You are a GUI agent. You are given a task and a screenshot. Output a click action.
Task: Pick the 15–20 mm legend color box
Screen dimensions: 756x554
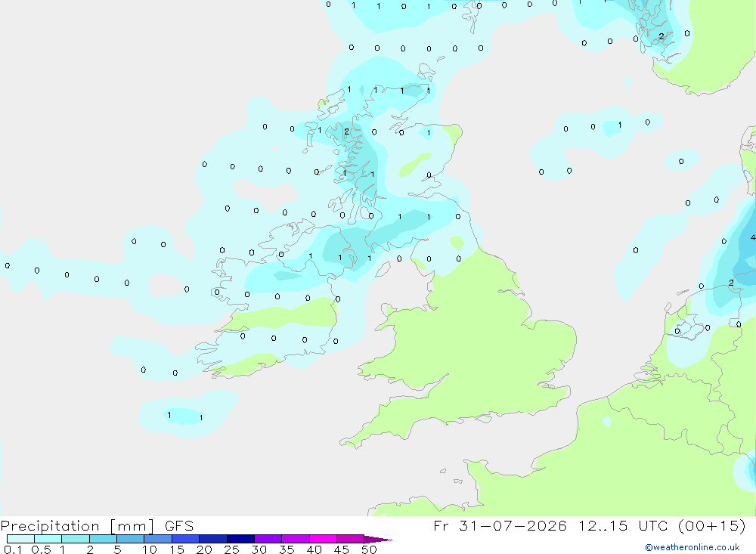(186, 539)
